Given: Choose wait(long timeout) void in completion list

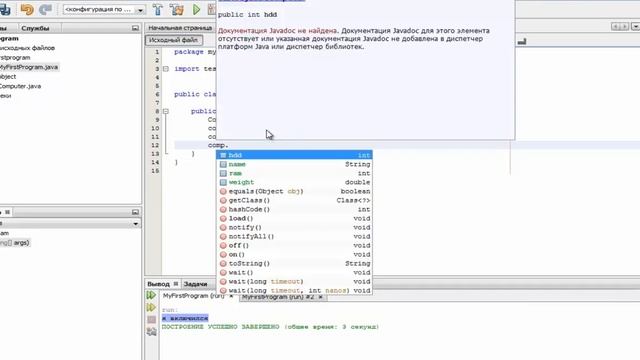Looking at the screenshot, I should pos(294,281).
